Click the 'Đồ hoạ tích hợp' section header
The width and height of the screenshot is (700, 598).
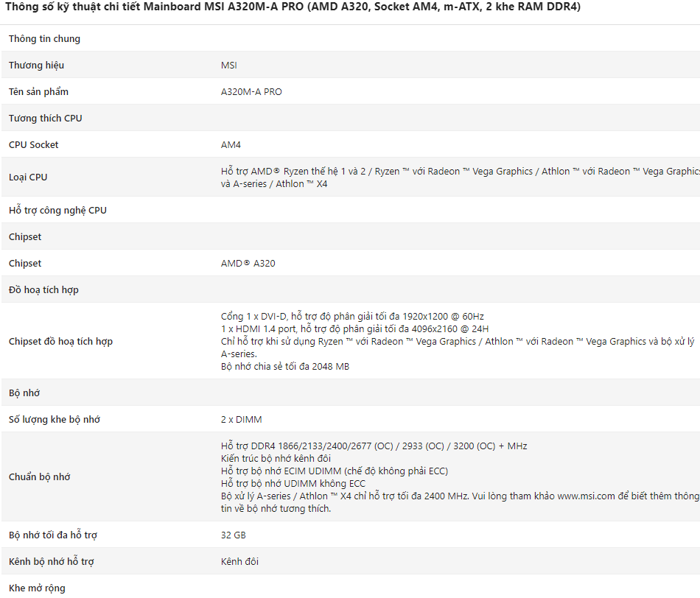(x=43, y=289)
